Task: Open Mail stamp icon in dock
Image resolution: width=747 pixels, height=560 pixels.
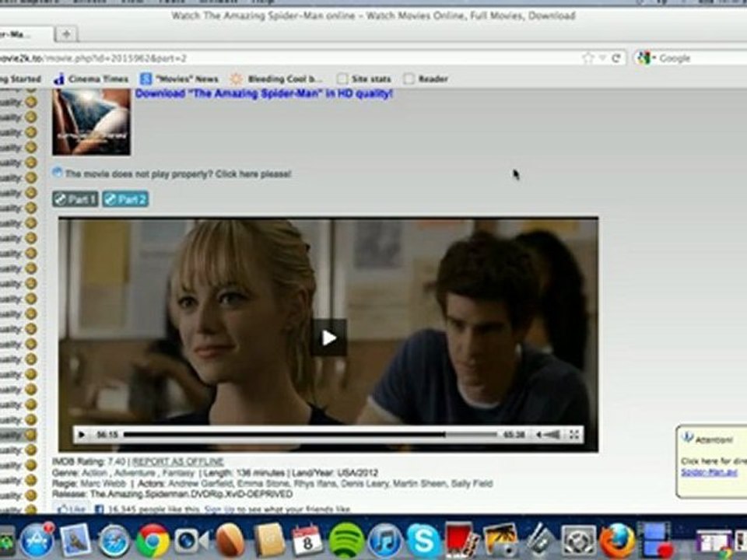Action: pos(75,541)
